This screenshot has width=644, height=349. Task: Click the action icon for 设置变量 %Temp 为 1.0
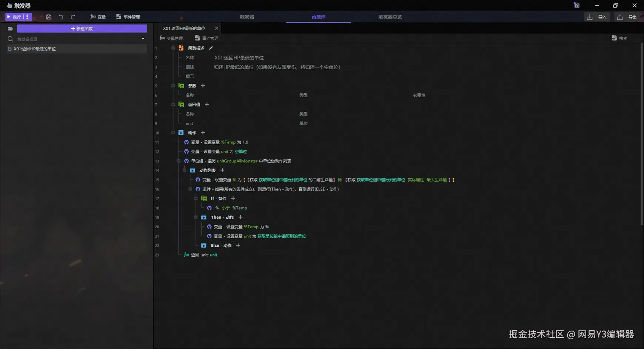pos(187,142)
